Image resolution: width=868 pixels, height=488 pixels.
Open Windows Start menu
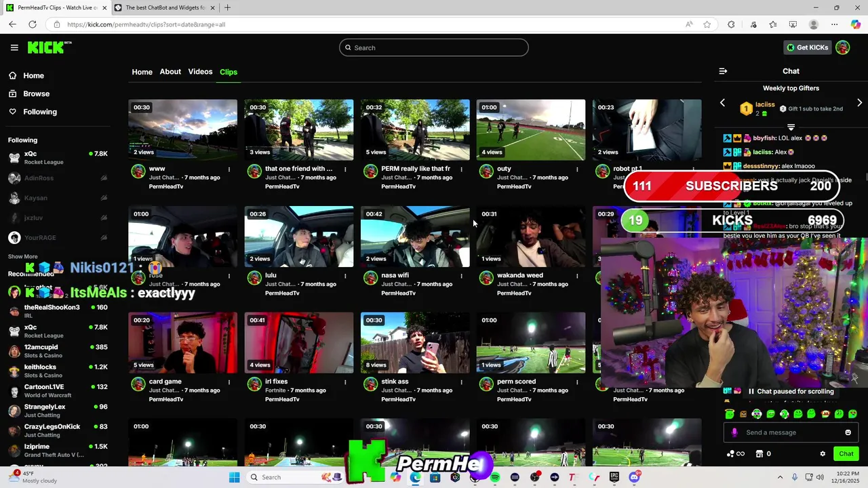coord(234,477)
